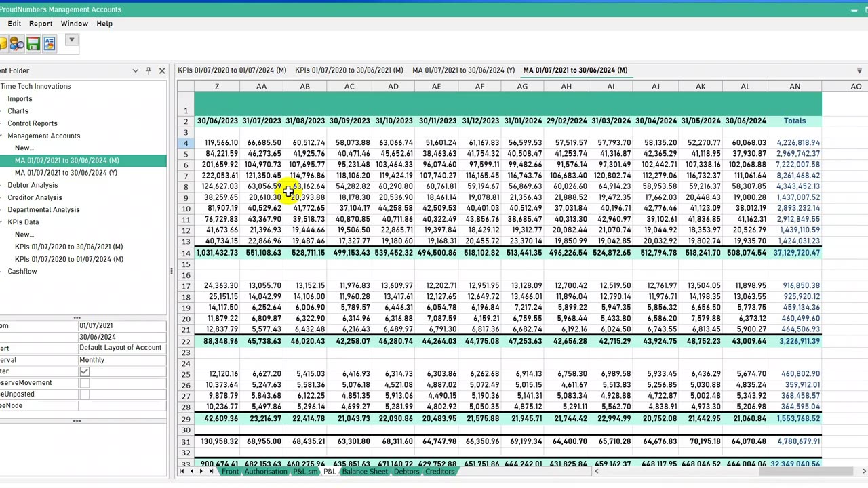Select MA 01/07/2021 to 30/06/2024 (M) document tab

click(575, 70)
